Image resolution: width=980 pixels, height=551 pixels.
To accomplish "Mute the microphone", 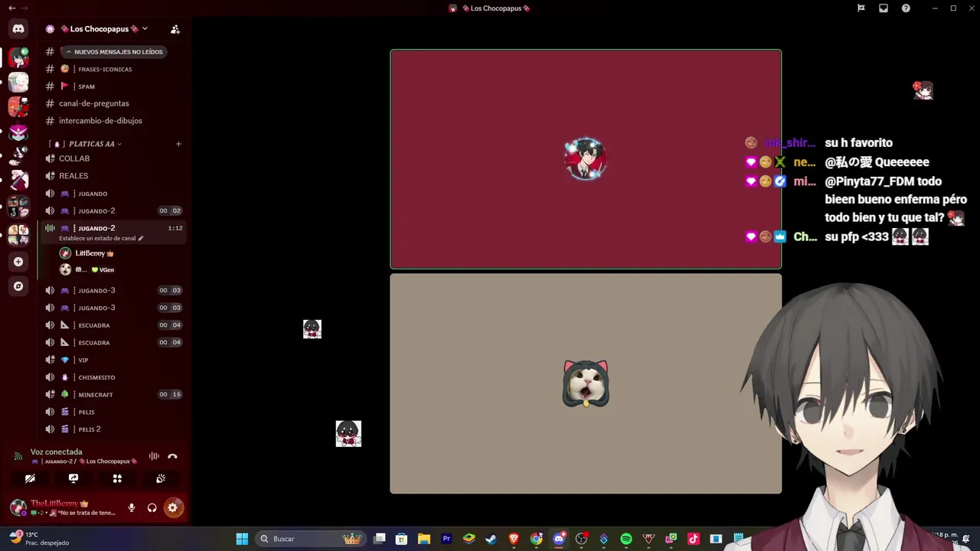I will [132, 507].
